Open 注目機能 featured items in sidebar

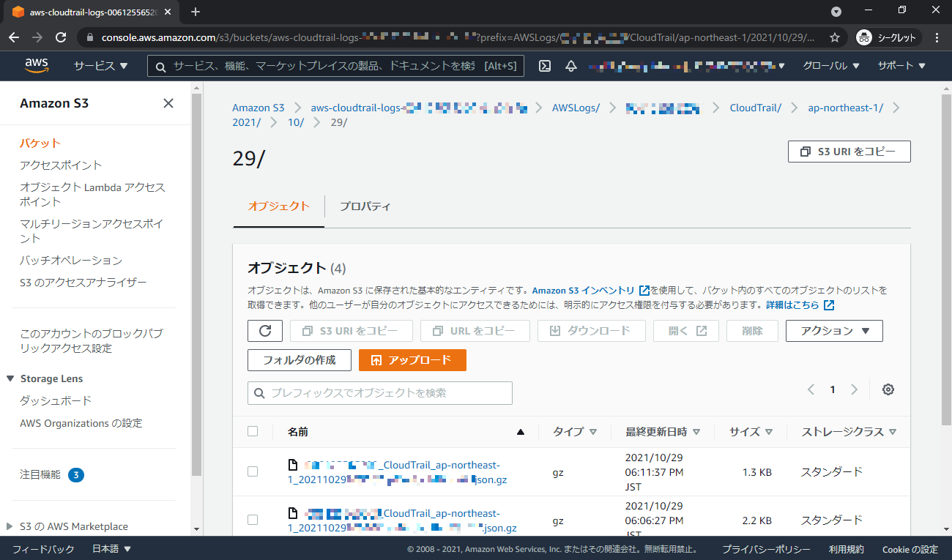pyautogui.click(x=40, y=474)
